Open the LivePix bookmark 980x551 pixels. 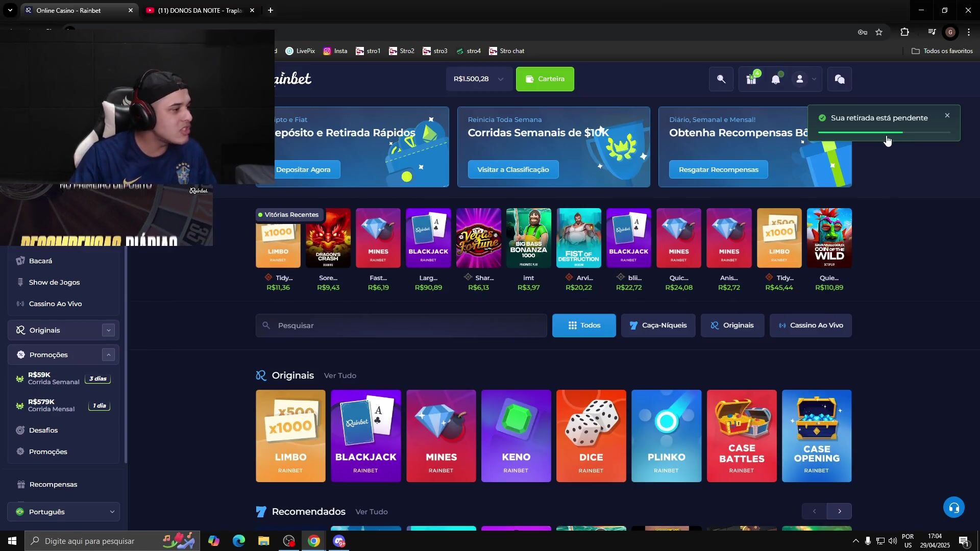[x=300, y=51]
